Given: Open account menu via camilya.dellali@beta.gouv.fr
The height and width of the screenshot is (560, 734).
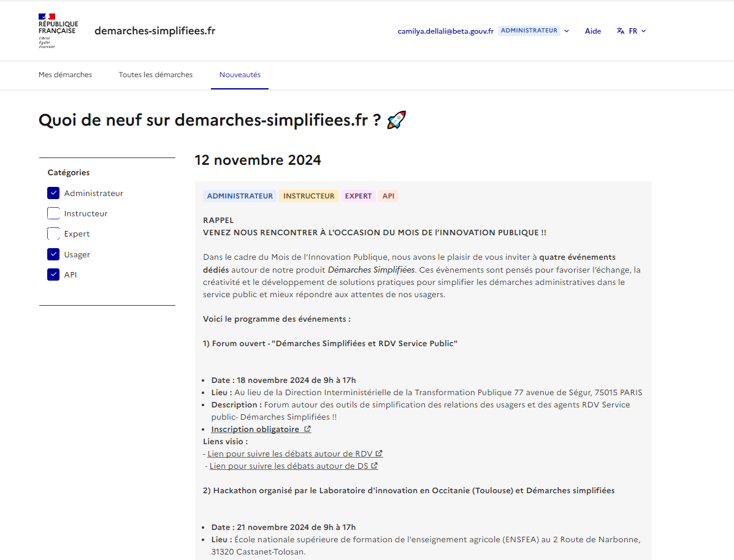Looking at the screenshot, I should (x=445, y=31).
